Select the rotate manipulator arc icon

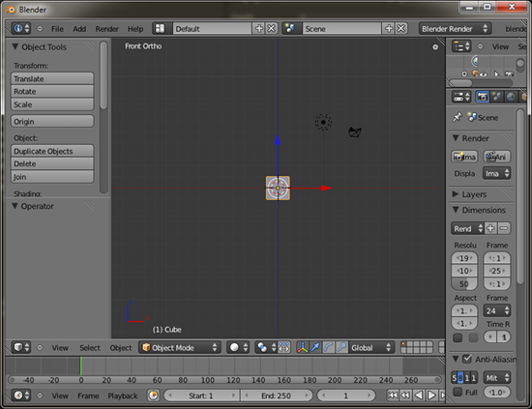[329, 348]
